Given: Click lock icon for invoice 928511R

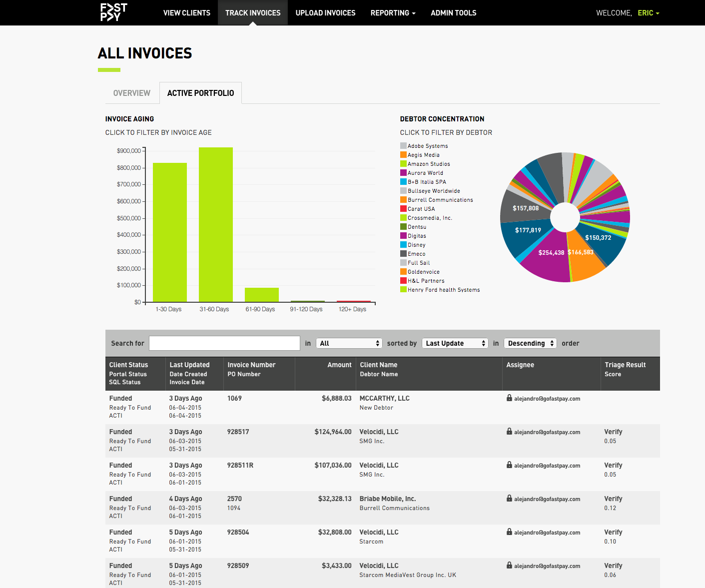Looking at the screenshot, I should pos(509,465).
